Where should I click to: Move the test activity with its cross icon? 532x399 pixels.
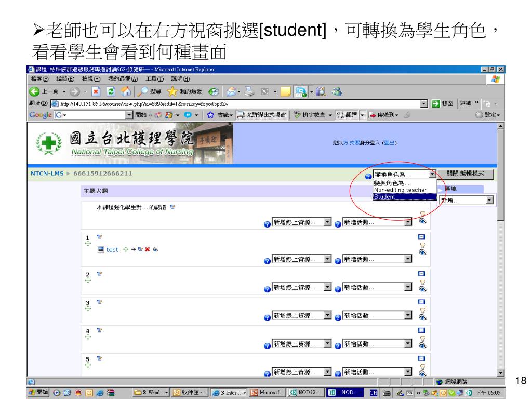click(126, 249)
